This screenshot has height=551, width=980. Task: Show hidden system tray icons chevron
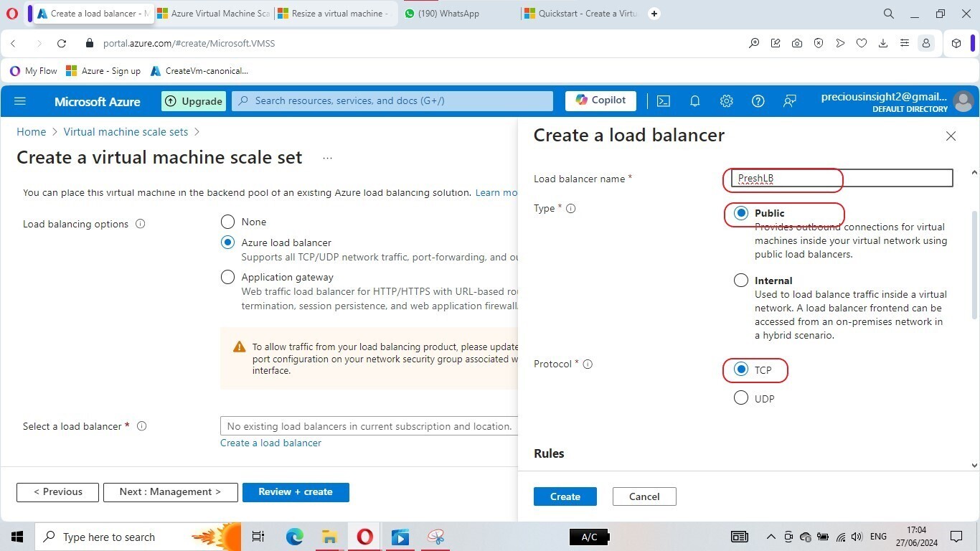771,537
